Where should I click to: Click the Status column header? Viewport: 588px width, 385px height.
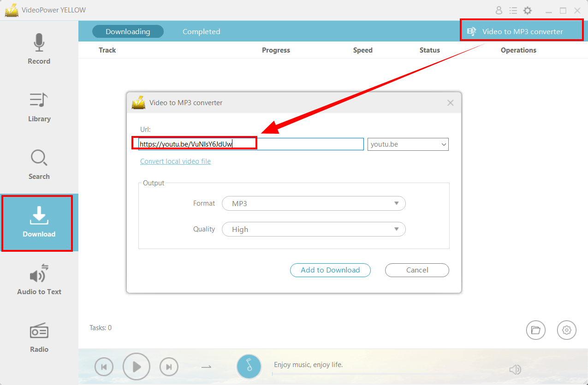pos(429,50)
